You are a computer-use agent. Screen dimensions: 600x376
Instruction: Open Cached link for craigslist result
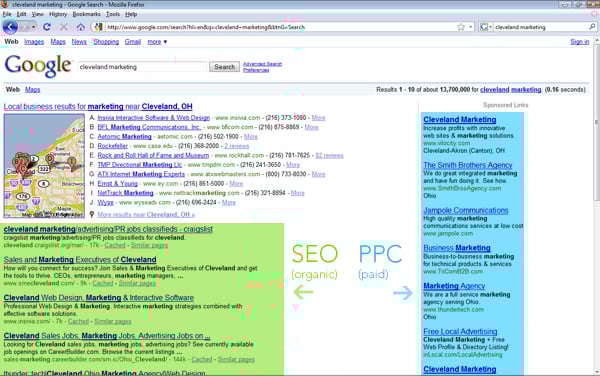[x=115, y=245]
